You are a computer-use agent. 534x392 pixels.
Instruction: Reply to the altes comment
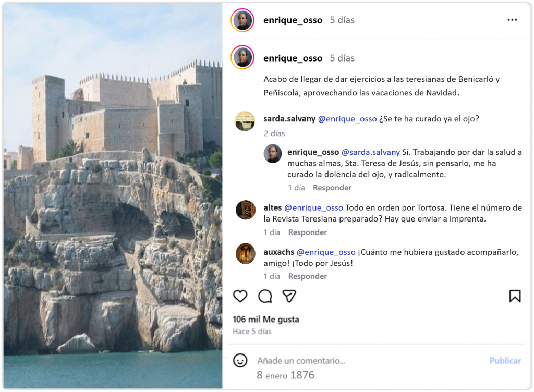point(308,232)
